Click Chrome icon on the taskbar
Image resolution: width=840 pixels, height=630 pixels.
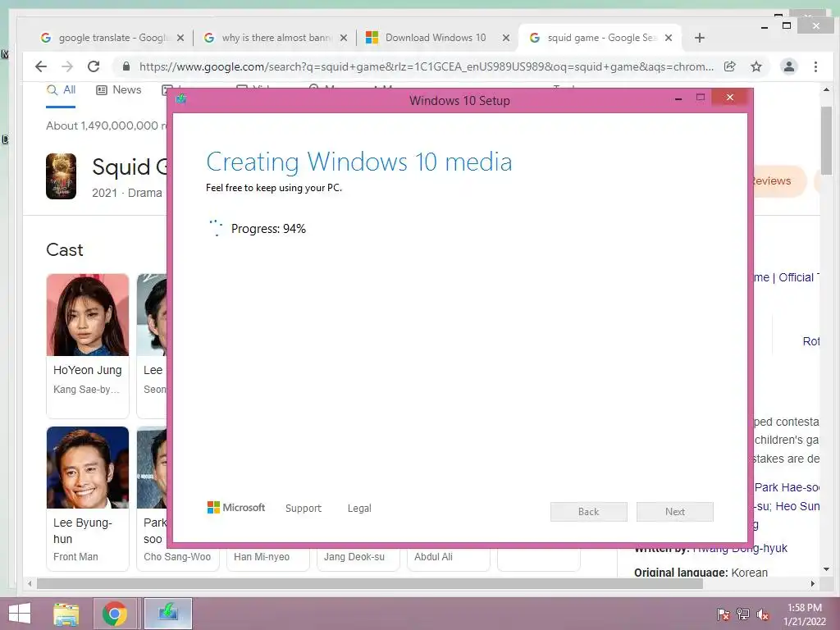click(114, 614)
